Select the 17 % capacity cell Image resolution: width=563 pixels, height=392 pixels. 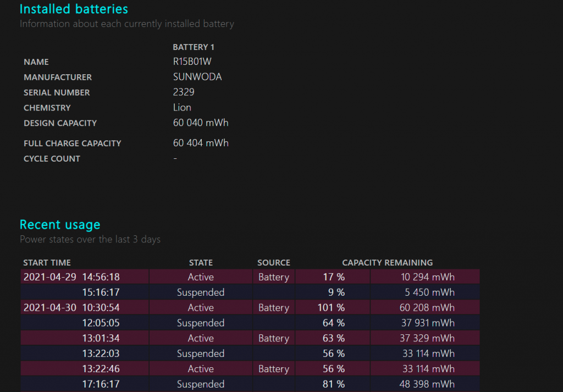click(x=334, y=277)
